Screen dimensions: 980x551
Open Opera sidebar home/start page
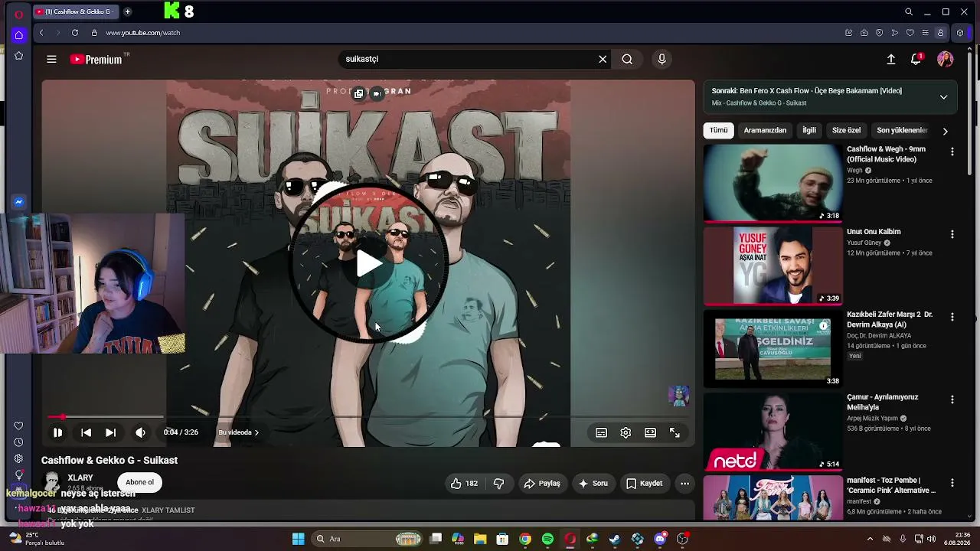19,34
